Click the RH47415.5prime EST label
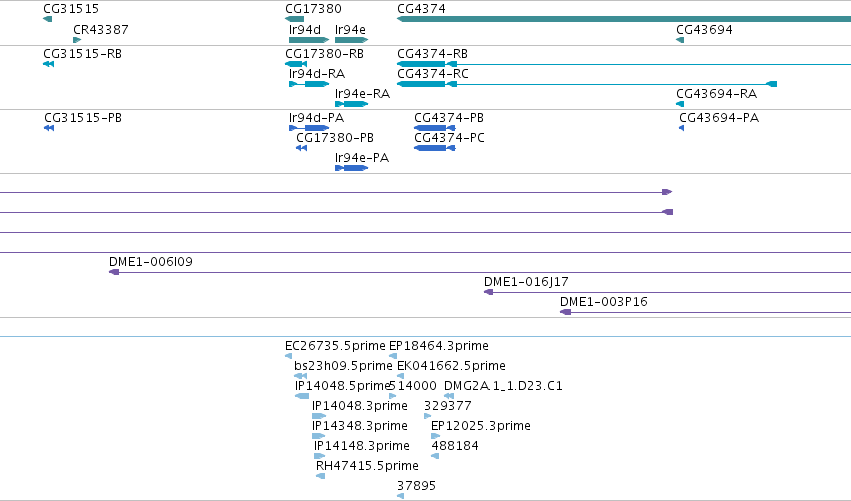This screenshot has height=501, width=851. pyautogui.click(x=367, y=466)
